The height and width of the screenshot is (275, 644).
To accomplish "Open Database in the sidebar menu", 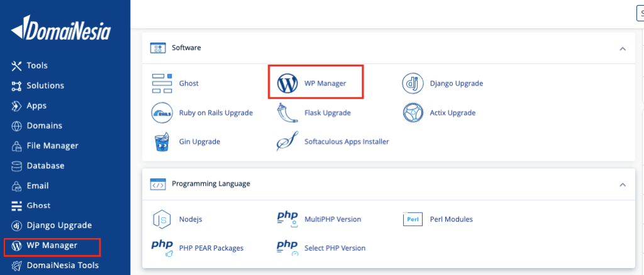I will [45, 166].
